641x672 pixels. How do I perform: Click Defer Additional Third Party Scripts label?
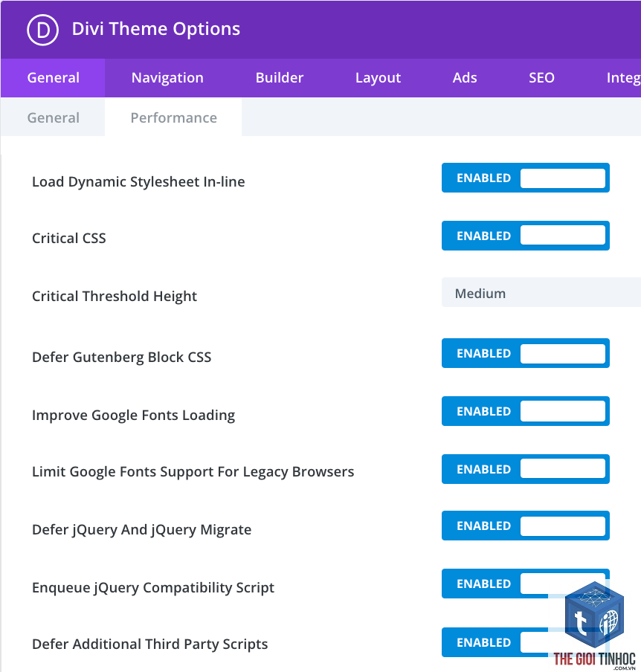tap(149, 644)
